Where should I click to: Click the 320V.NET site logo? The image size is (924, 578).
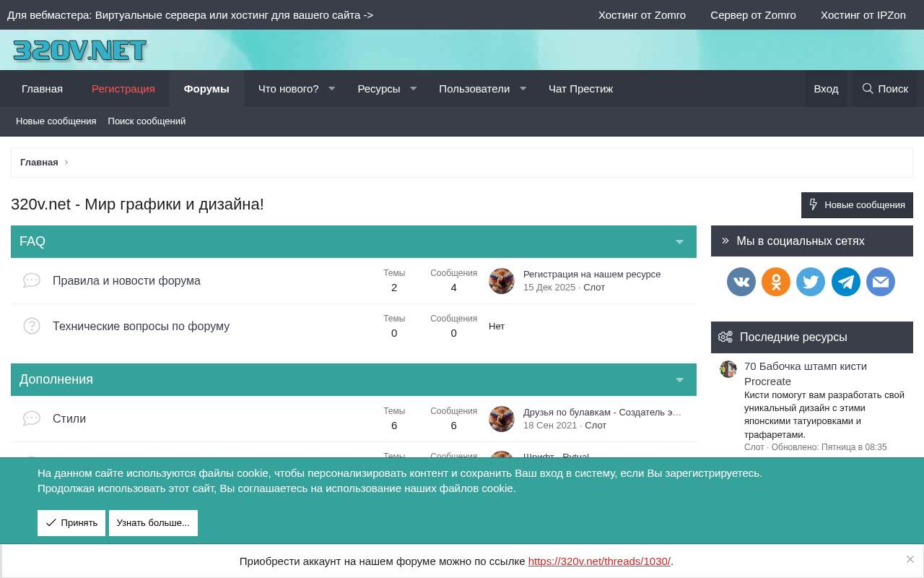pos(79,51)
